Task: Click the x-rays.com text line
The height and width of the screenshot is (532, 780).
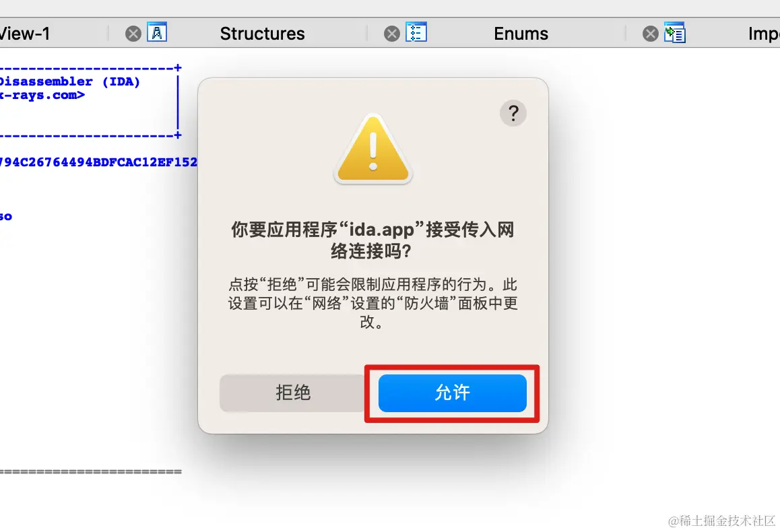Action: click(x=42, y=95)
